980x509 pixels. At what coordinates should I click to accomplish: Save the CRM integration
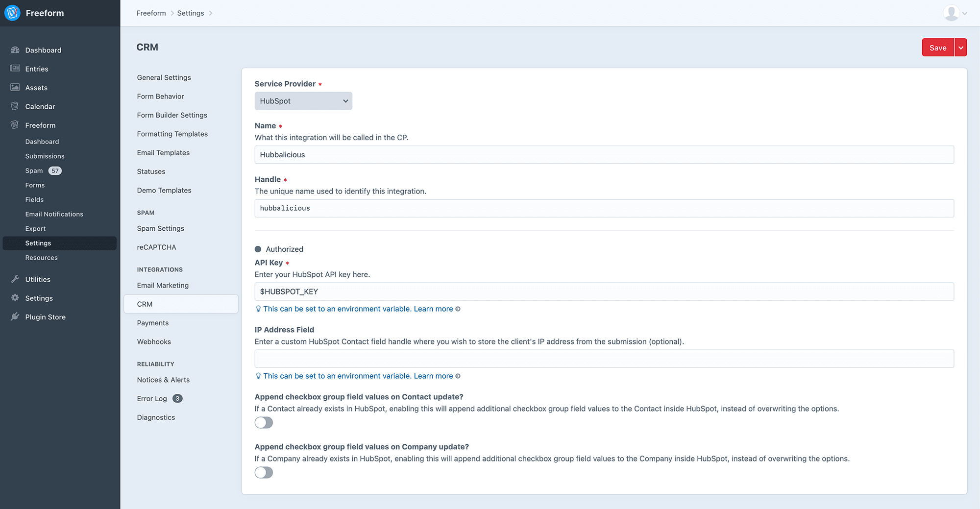pos(938,48)
